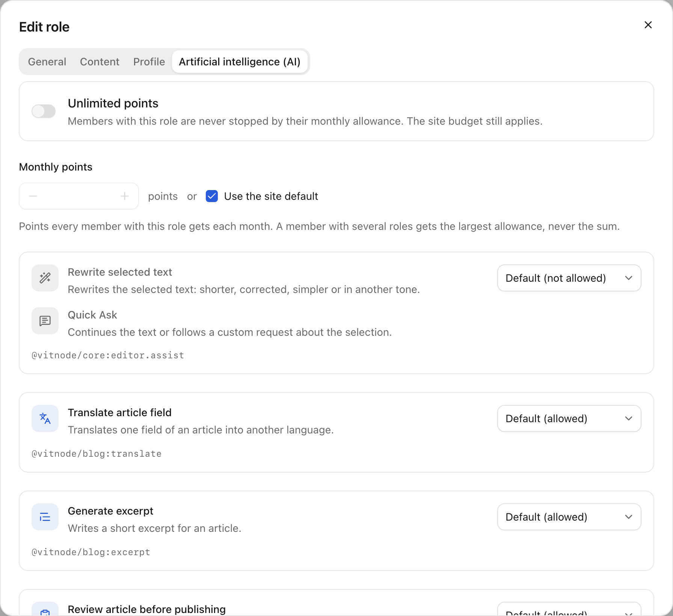Click the @vitnode/core:editor.assist identifier
The width and height of the screenshot is (673, 616).
coord(108,355)
